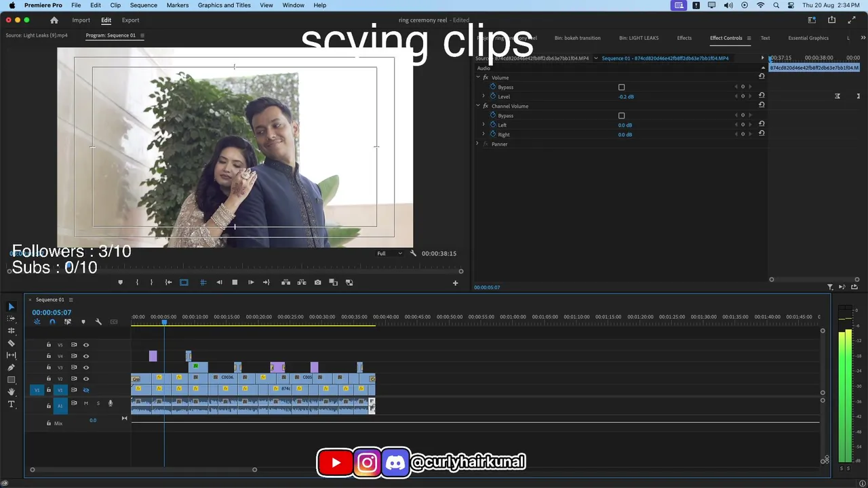Collapse the Channel Volume effect group
Viewport: 868px width, 488px height.
point(477,106)
